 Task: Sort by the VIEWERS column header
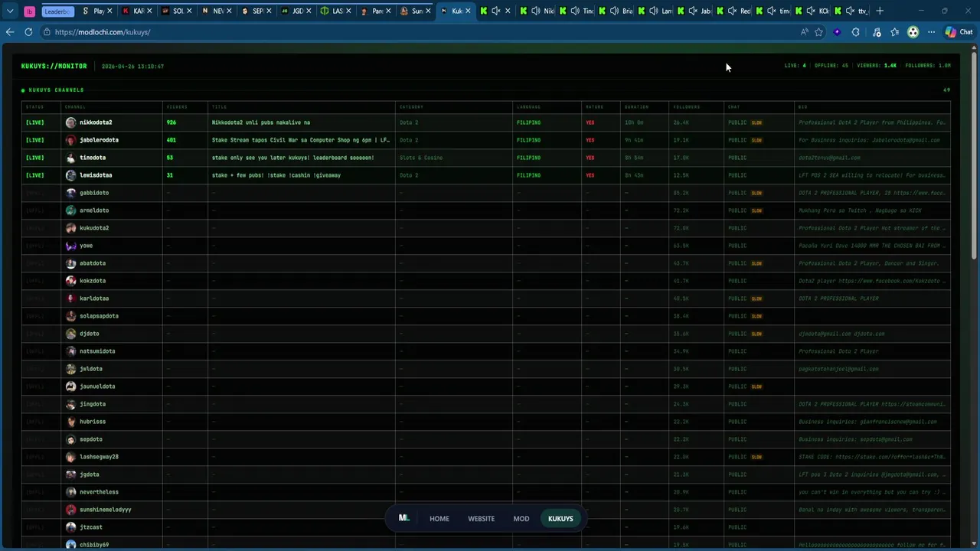pos(177,107)
